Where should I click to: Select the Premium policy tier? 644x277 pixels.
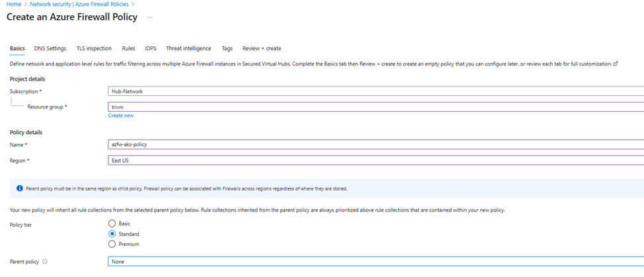[112, 244]
